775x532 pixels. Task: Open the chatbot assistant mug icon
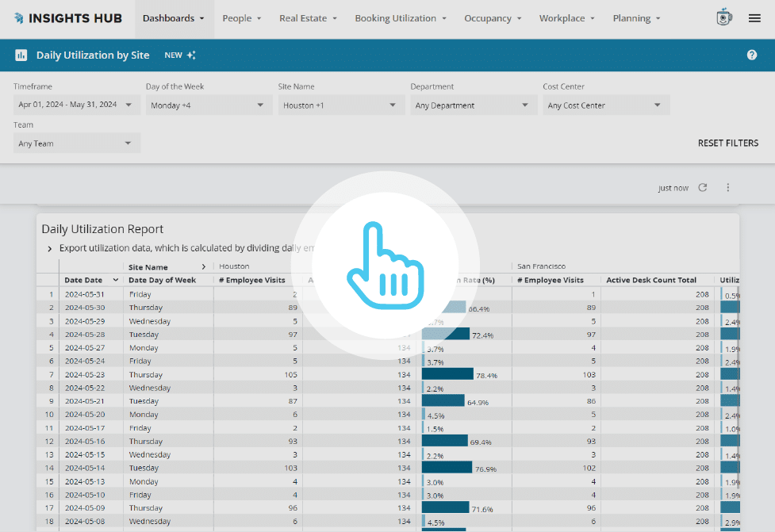click(723, 17)
